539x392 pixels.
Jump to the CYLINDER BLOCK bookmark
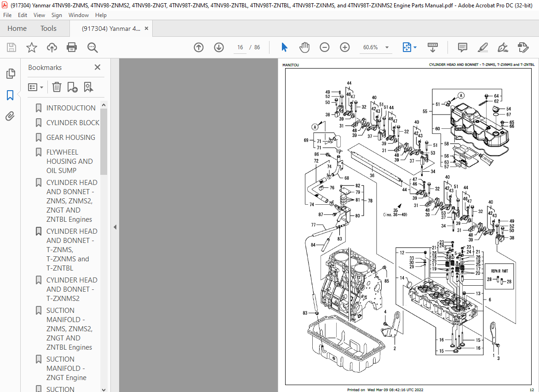pyautogui.click(x=73, y=123)
